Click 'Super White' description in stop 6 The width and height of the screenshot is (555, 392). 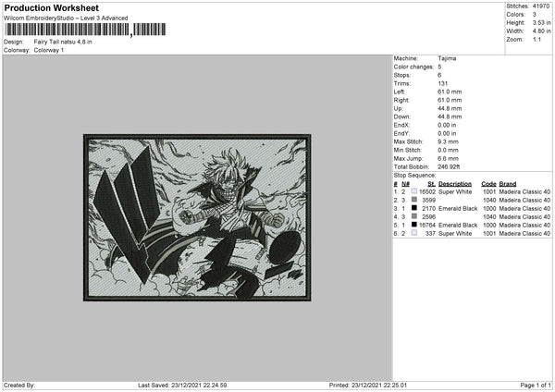(455, 234)
